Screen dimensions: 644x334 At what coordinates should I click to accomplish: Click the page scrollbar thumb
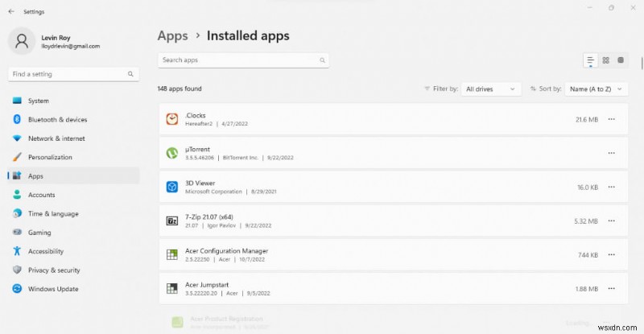click(642, 64)
